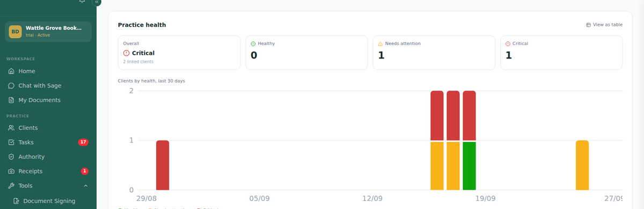The height and width of the screenshot is (209, 644).
Task: Open the Needs attention card
Action: (434, 53)
